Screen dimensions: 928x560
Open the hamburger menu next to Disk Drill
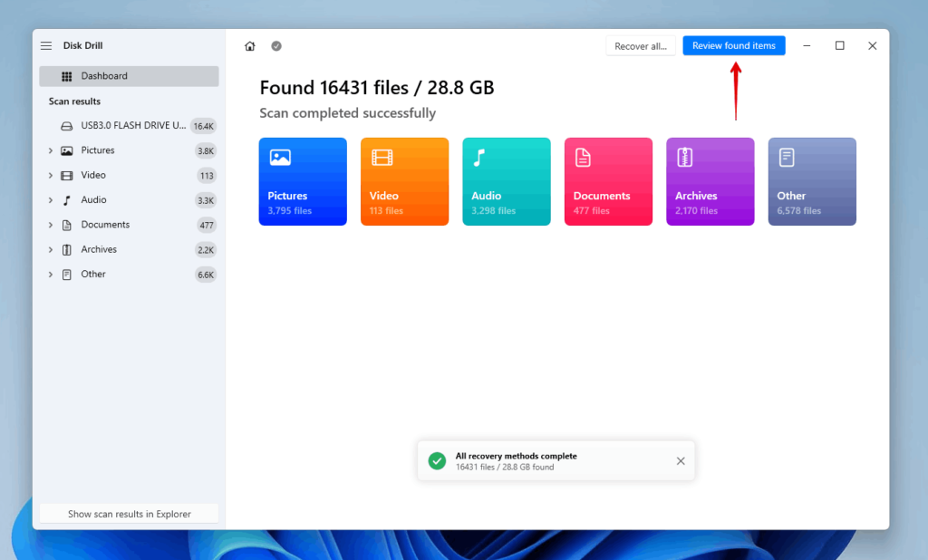(46, 46)
